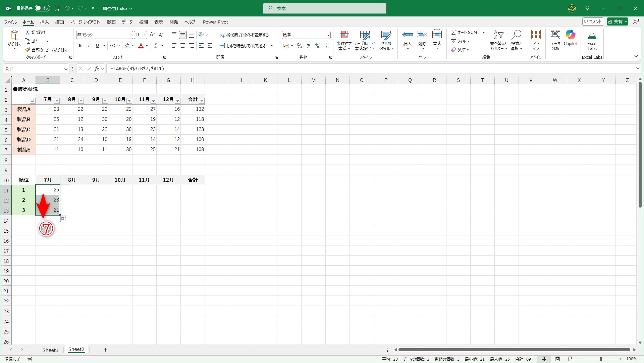Click the Share button
644x363 pixels.
(615, 21)
